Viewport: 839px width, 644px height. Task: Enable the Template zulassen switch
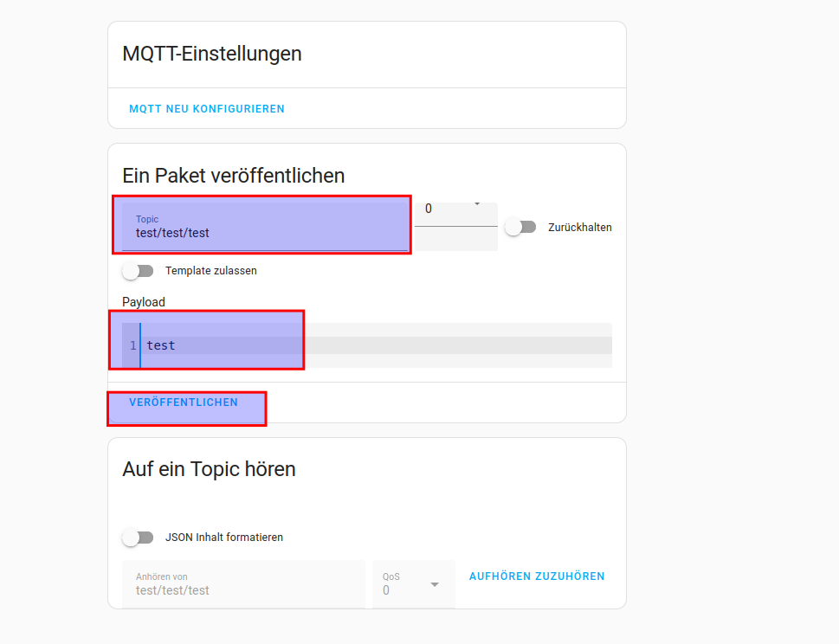click(x=138, y=270)
